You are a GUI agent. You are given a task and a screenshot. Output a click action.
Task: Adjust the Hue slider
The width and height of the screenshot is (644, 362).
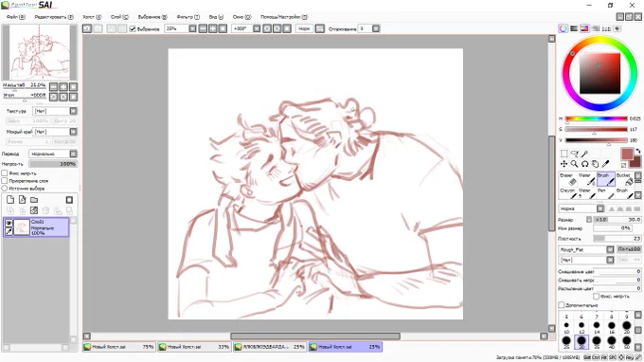click(596, 118)
